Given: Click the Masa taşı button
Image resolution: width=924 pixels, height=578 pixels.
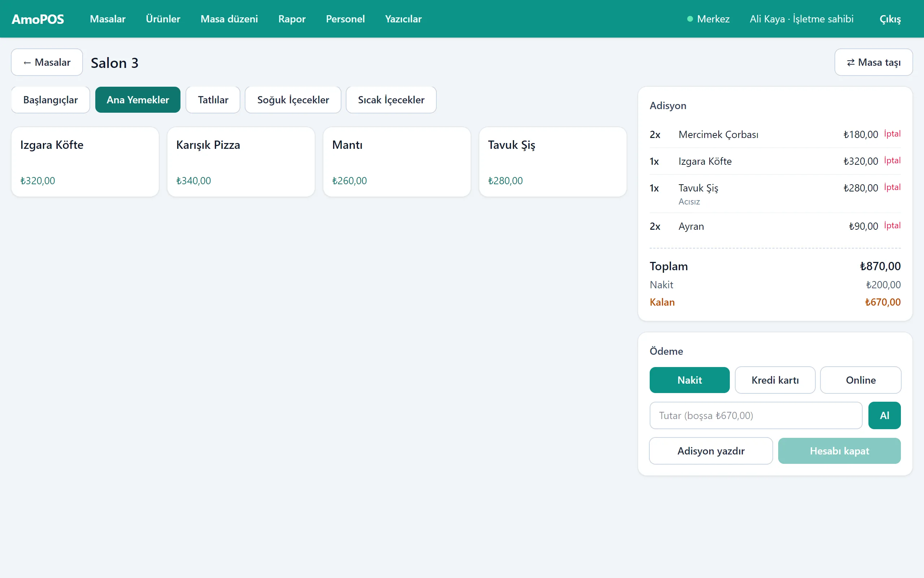Looking at the screenshot, I should tap(873, 62).
